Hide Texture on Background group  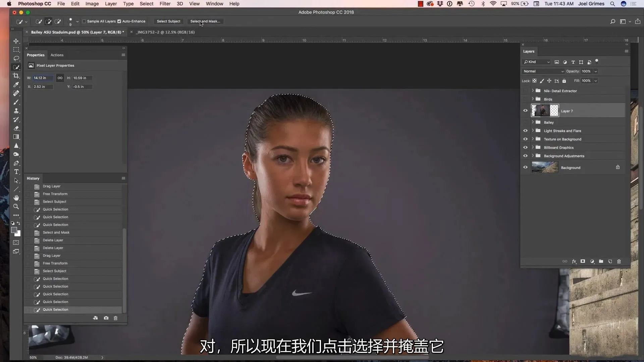[525, 139]
